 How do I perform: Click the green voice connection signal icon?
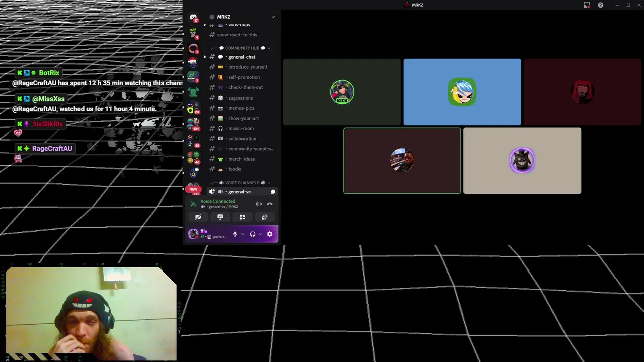[x=193, y=204]
